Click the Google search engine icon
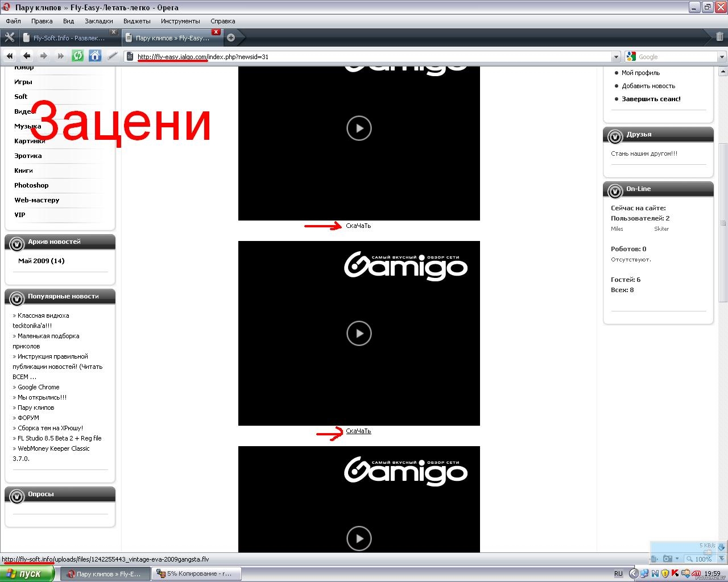This screenshot has width=728, height=582. point(631,57)
